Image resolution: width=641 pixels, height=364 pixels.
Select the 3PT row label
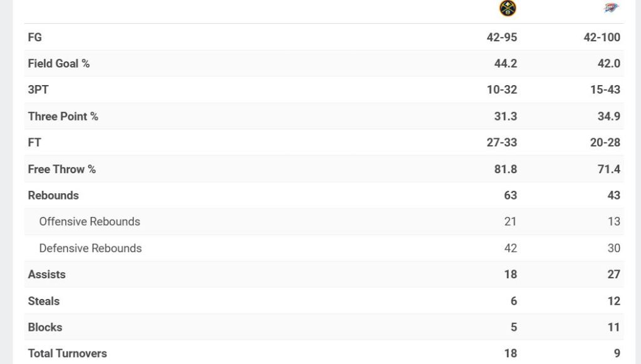pos(38,90)
